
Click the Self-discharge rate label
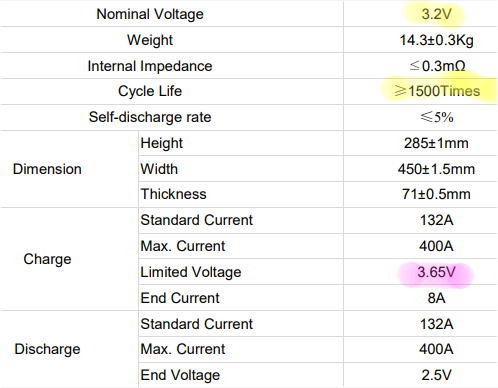[150, 117]
